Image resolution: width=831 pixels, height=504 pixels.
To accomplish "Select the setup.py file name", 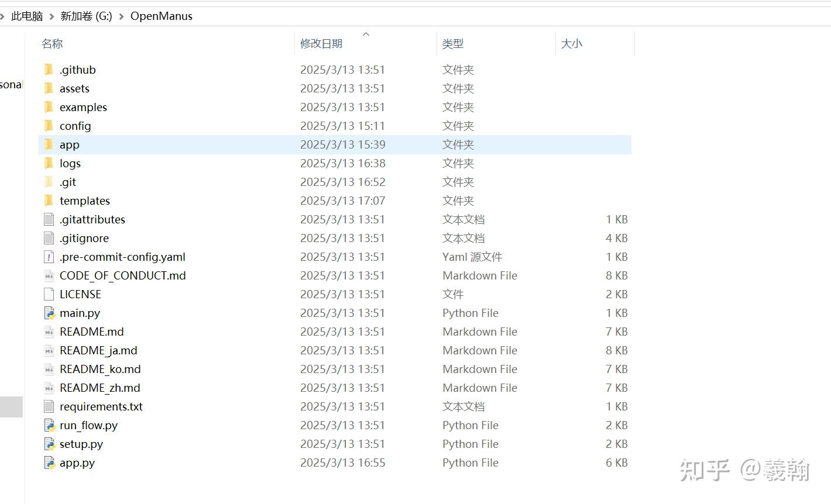I will tap(81, 444).
